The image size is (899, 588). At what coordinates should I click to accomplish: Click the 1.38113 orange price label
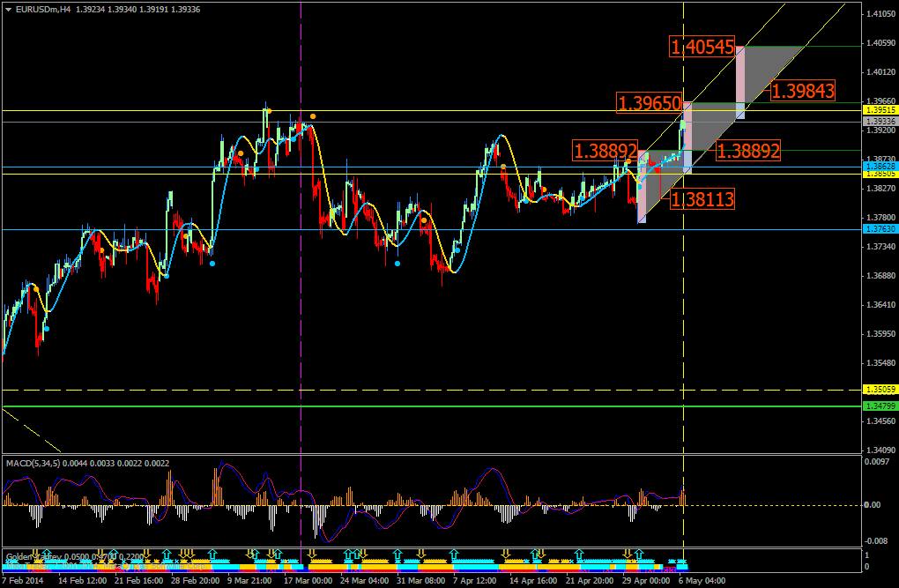(702, 199)
